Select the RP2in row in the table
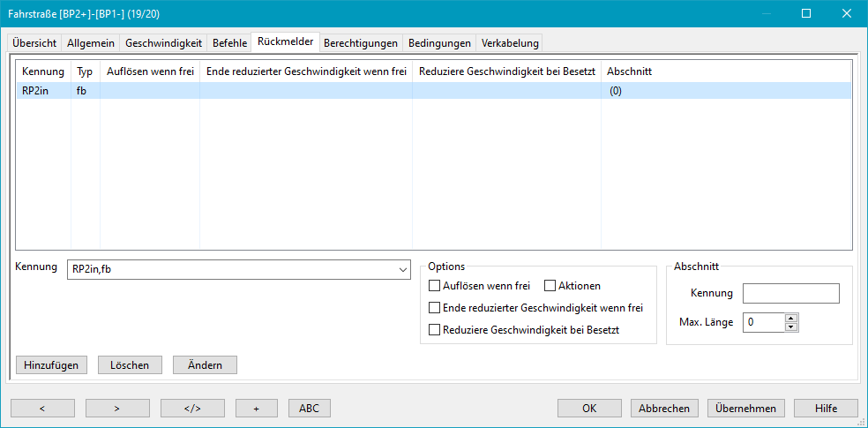The width and height of the screenshot is (868, 428). 42,90
